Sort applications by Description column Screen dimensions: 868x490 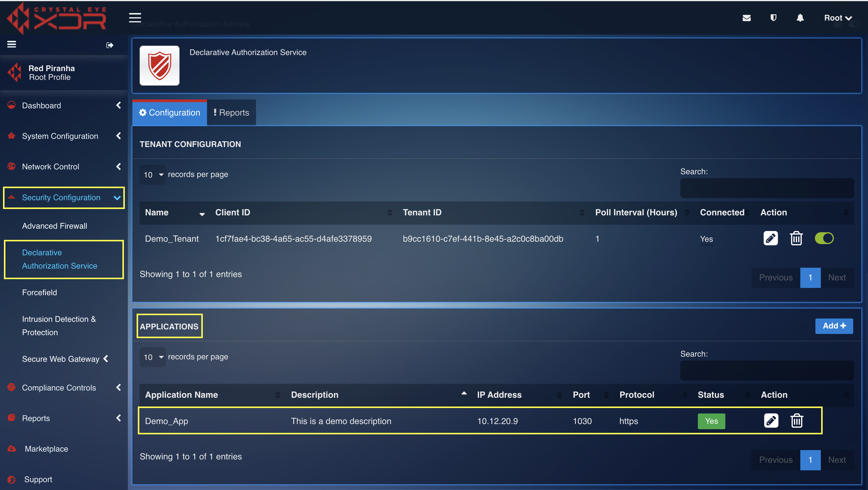tap(379, 395)
